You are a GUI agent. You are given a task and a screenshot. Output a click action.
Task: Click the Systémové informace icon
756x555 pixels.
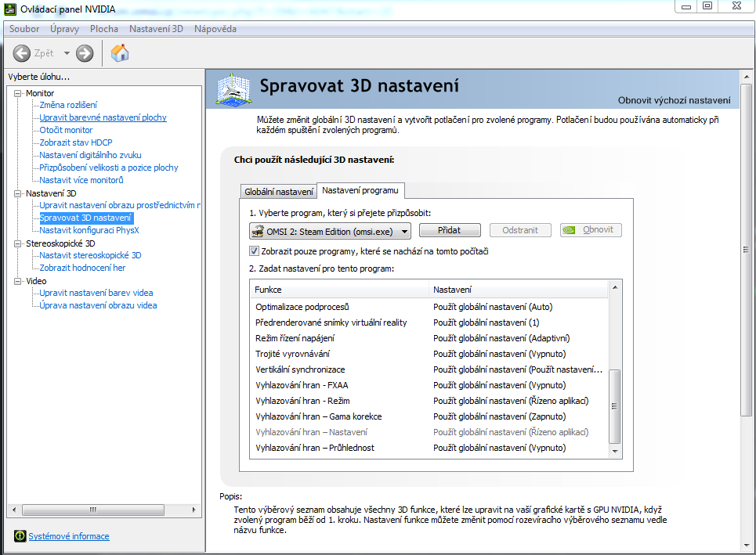click(x=20, y=536)
